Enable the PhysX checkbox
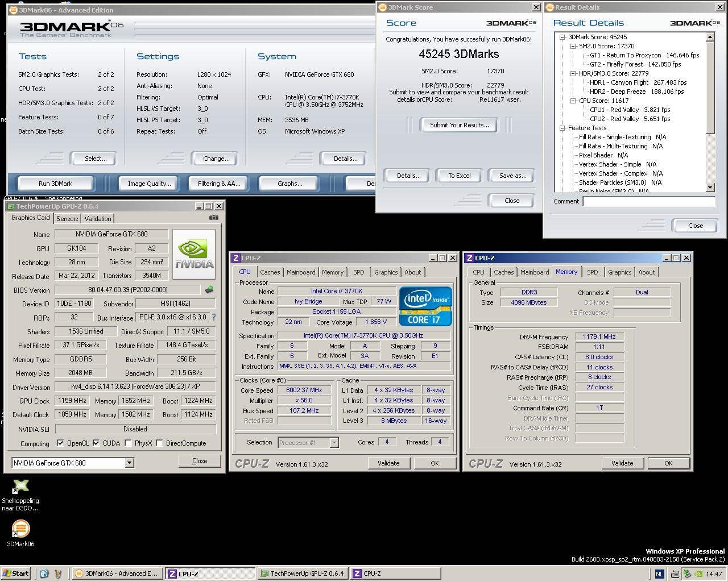 pyautogui.click(x=129, y=443)
